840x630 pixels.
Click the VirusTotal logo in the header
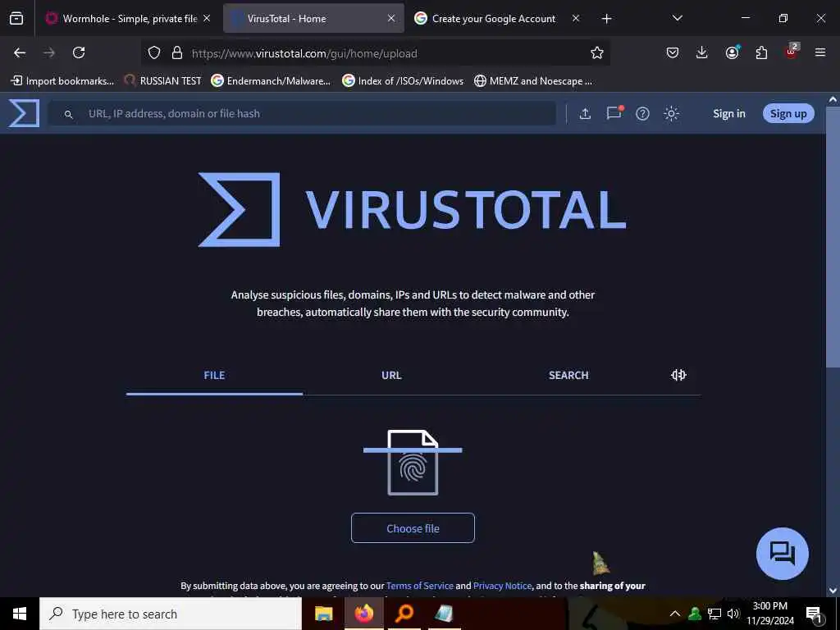[x=24, y=113]
